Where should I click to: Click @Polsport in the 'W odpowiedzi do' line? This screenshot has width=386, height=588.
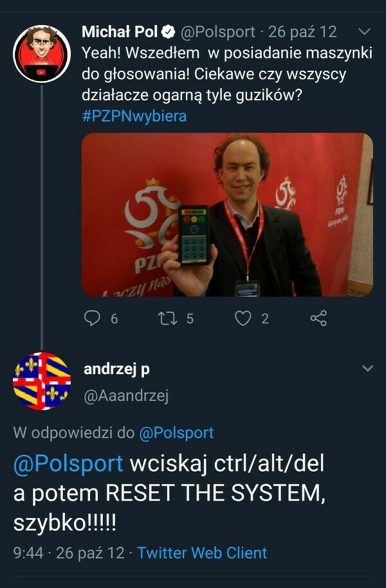[x=176, y=432]
